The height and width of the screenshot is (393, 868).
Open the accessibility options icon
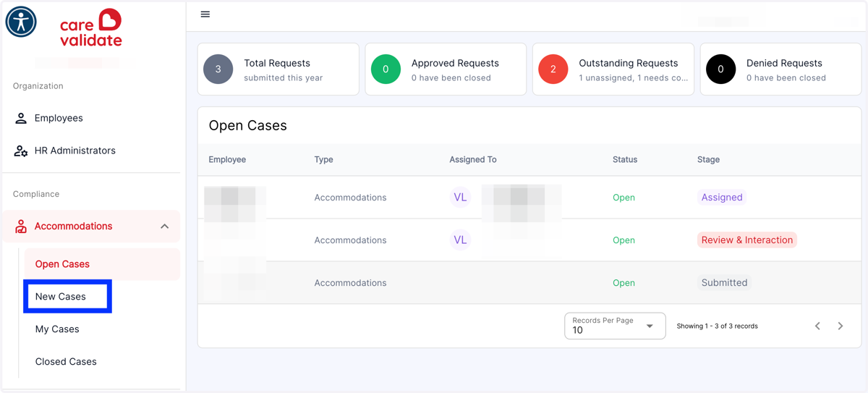[x=21, y=22]
